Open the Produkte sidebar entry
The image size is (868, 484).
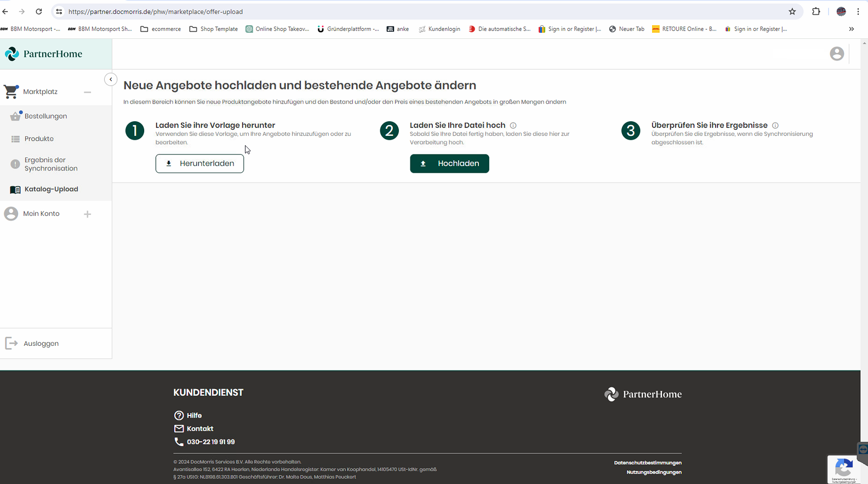point(39,139)
